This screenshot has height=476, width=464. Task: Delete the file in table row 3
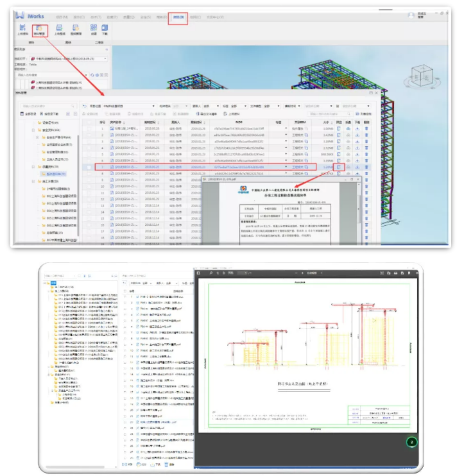(366, 141)
